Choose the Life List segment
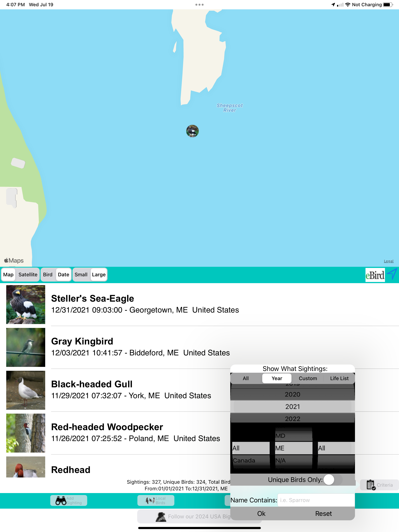399x532 pixels. [x=339, y=378]
